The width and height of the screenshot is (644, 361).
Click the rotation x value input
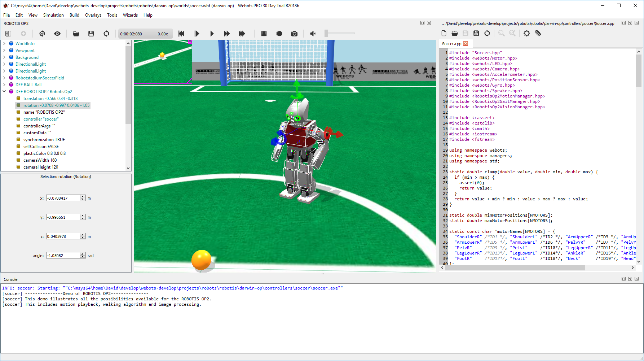63,198
